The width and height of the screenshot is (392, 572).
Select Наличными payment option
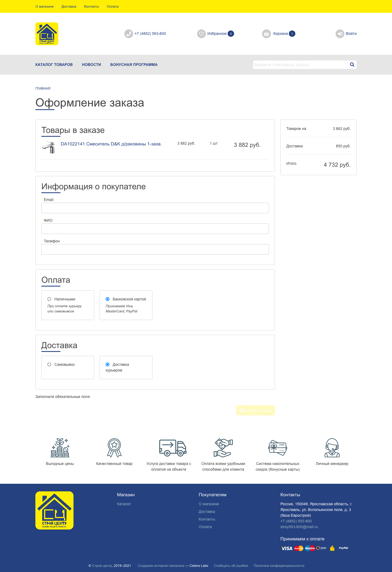click(49, 299)
